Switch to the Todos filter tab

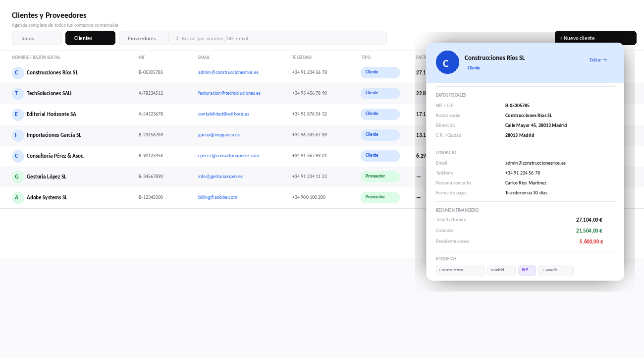pos(37,38)
